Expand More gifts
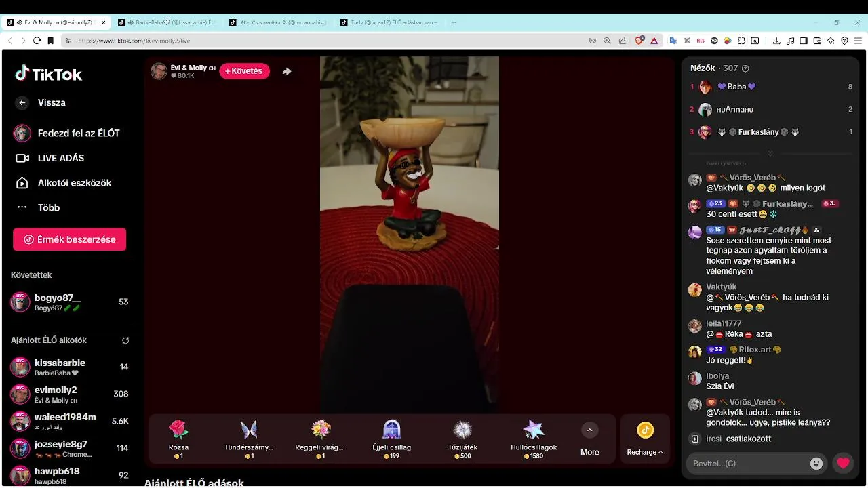Image resolution: width=868 pixels, height=488 pixels. 589,439
